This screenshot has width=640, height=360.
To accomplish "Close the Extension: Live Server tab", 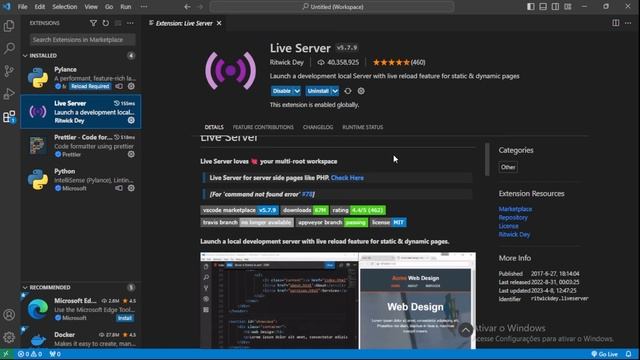I will [219, 23].
